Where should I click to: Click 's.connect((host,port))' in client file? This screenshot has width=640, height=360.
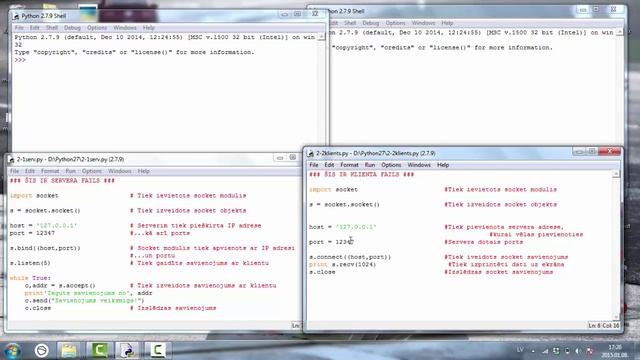tap(350, 257)
